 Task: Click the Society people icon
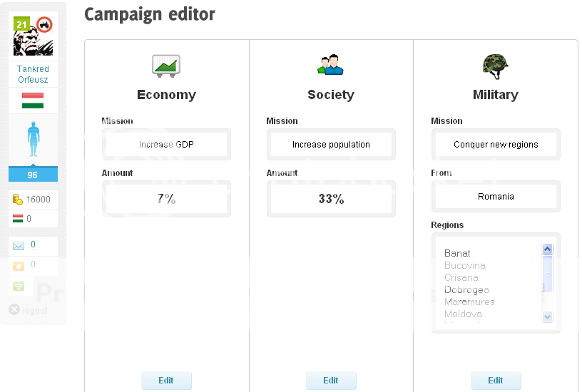330,66
